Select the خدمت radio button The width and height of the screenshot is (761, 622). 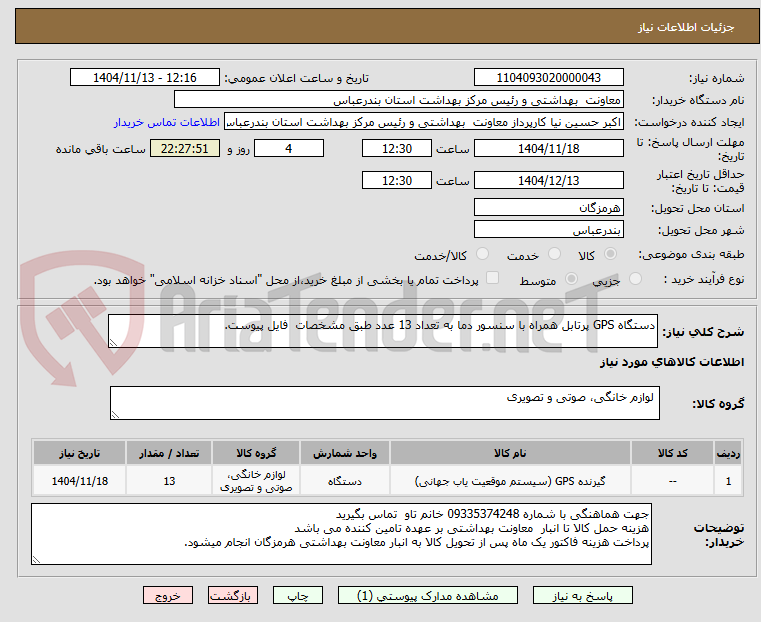[554, 253]
